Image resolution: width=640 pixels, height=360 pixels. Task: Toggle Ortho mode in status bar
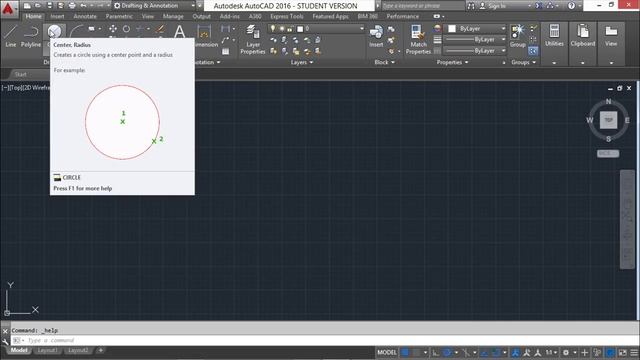tap(436, 353)
